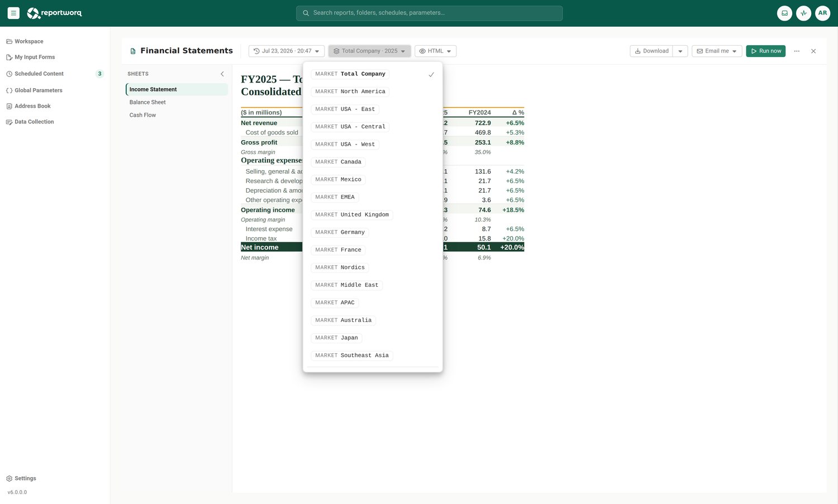Collapse the Sheets panel chevron
Screen dimensions: 838x504
[222, 74]
